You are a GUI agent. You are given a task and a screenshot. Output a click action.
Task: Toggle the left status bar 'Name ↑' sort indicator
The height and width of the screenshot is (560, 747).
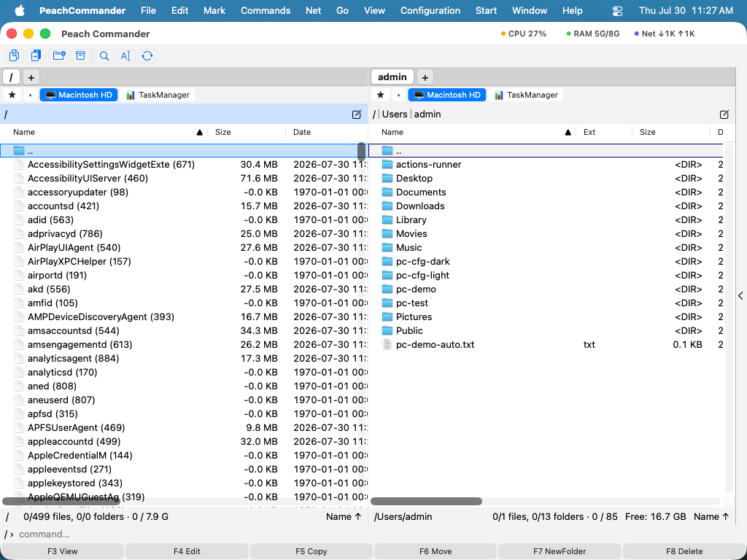(344, 517)
